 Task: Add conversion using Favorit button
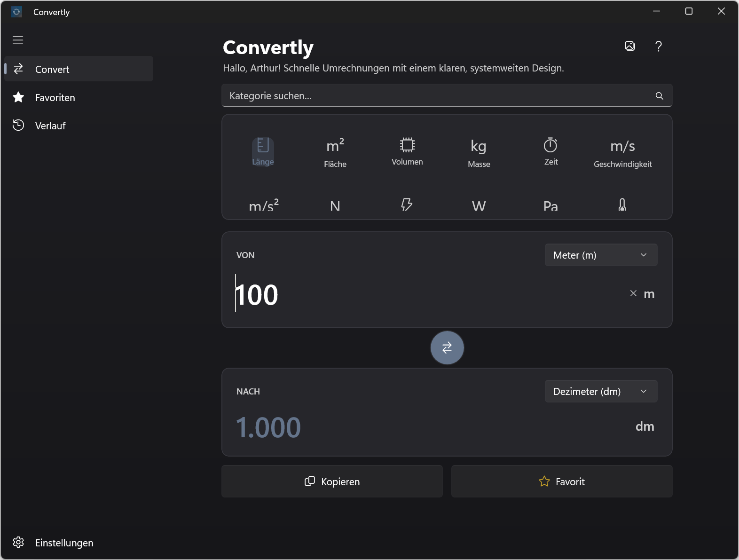(x=562, y=481)
